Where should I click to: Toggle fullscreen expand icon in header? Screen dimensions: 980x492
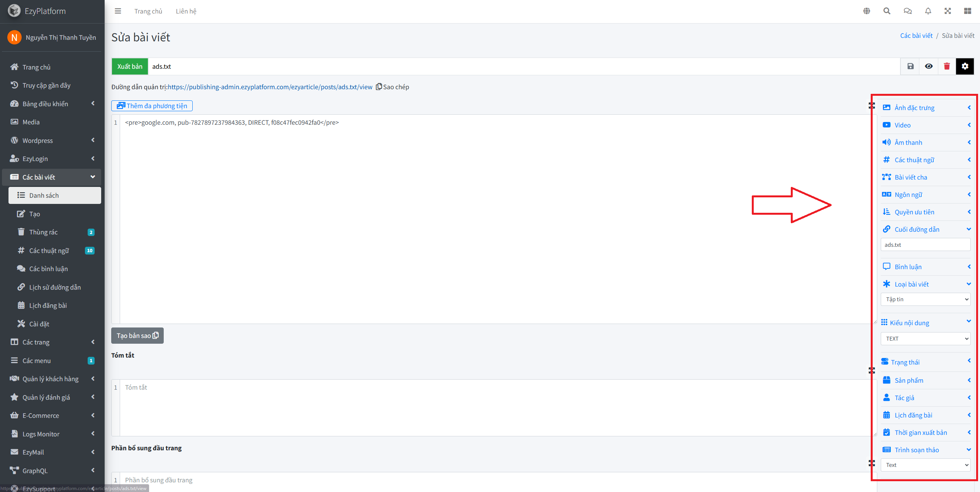click(948, 11)
